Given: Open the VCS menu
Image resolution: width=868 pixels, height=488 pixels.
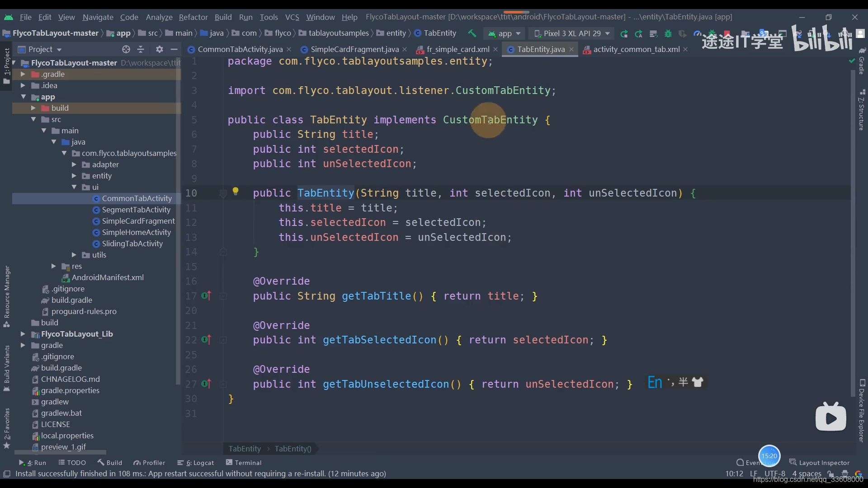Looking at the screenshot, I should [x=292, y=17].
